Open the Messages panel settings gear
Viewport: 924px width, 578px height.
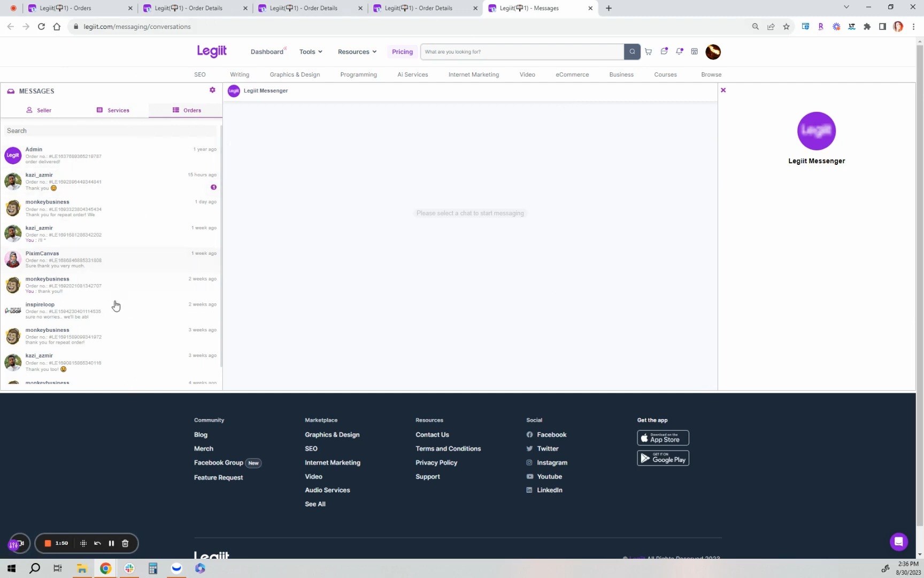[212, 90]
